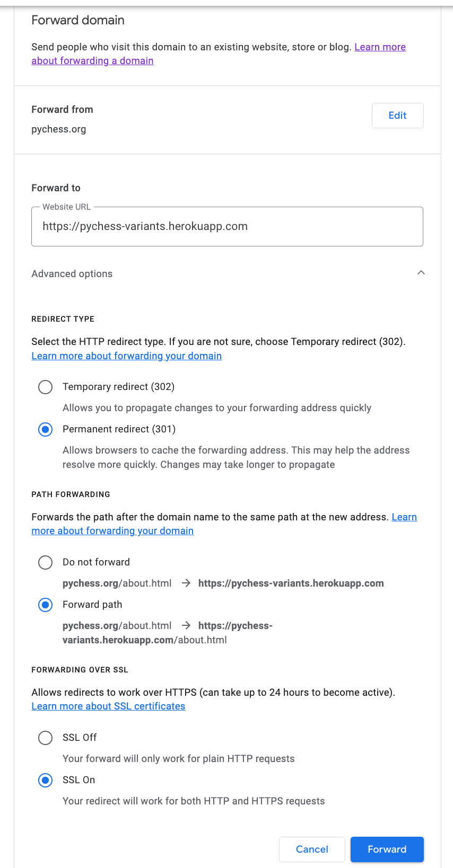
Task: Enable SSL On radio option
Action: (x=46, y=780)
